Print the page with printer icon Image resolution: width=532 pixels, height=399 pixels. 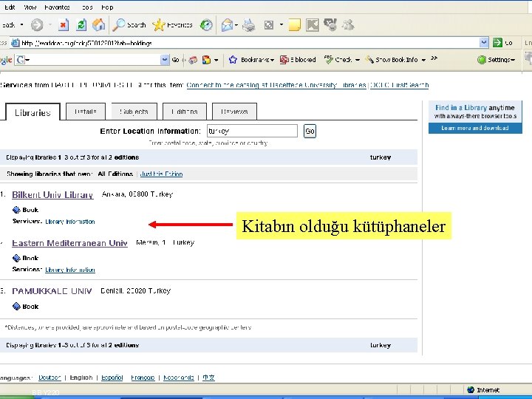point(249,25)
